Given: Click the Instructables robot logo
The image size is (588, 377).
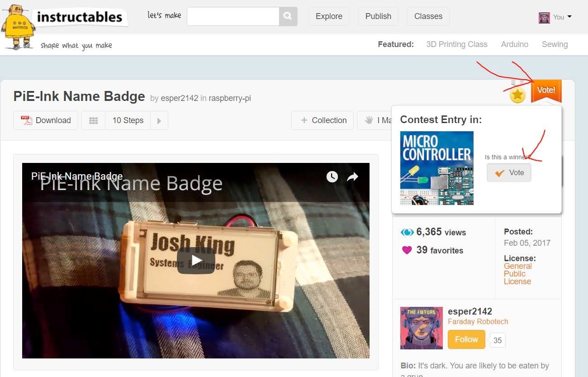Looking at the screenshot, I should [x=18, y=27].
